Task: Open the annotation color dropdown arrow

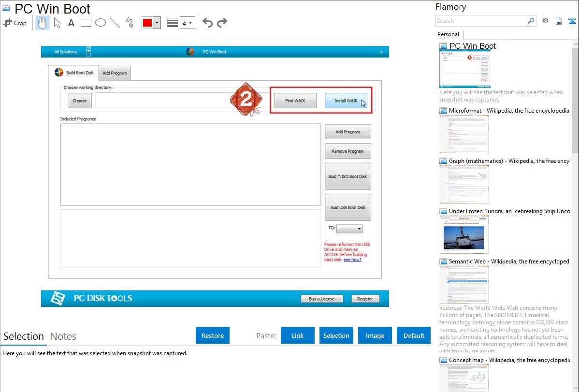Action: coord(157,23)
